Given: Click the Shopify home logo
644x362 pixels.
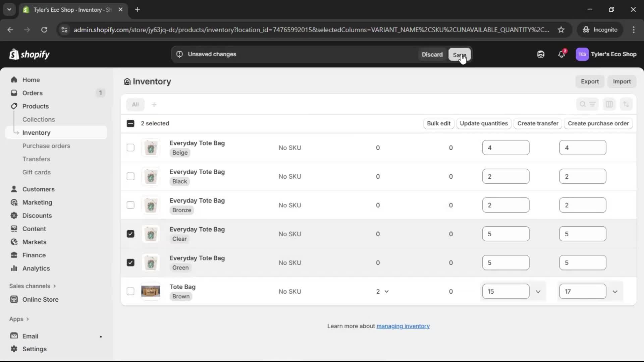Looking at the screenshot, I should 30,54.
